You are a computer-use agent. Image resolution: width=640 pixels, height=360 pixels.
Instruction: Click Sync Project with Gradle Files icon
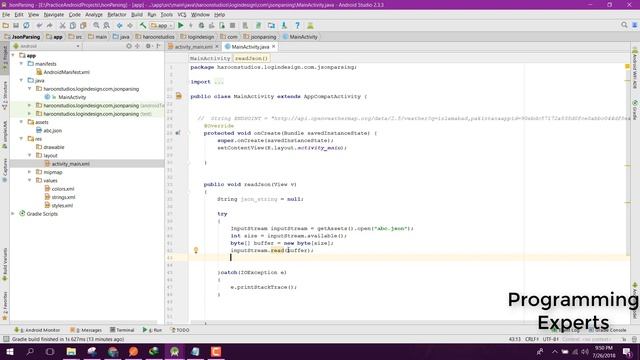[258, 25]
